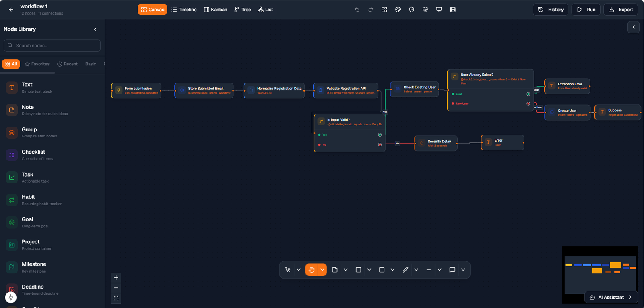Click the lightning bolt round button
The height and width of the screenshot is (308, 644).
click(11, 298)
